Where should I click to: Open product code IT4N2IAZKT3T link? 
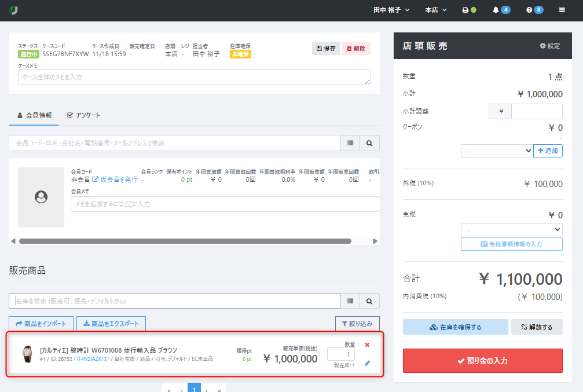coord(93,359)
